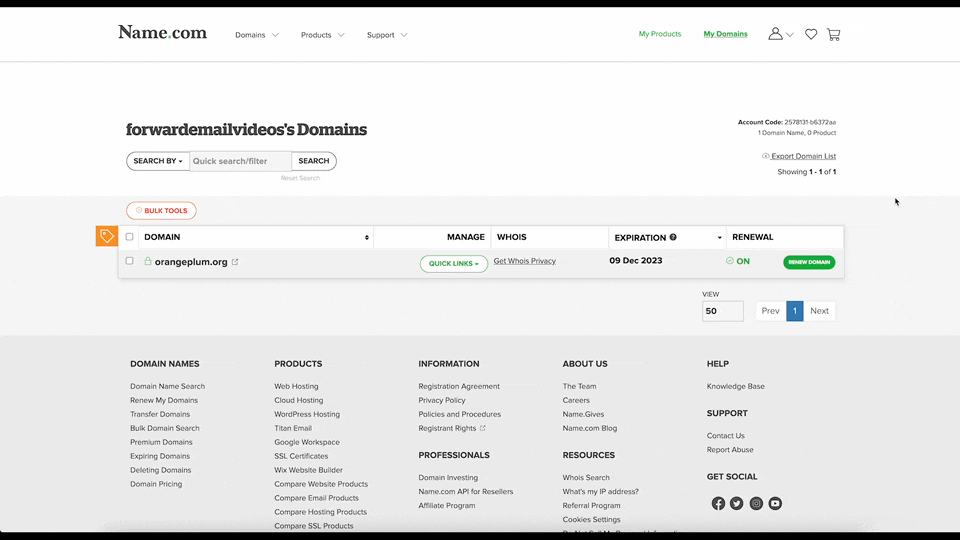The image size is (960, 540).
Task: Click the Reset Search link
Action: coord(300,178)
